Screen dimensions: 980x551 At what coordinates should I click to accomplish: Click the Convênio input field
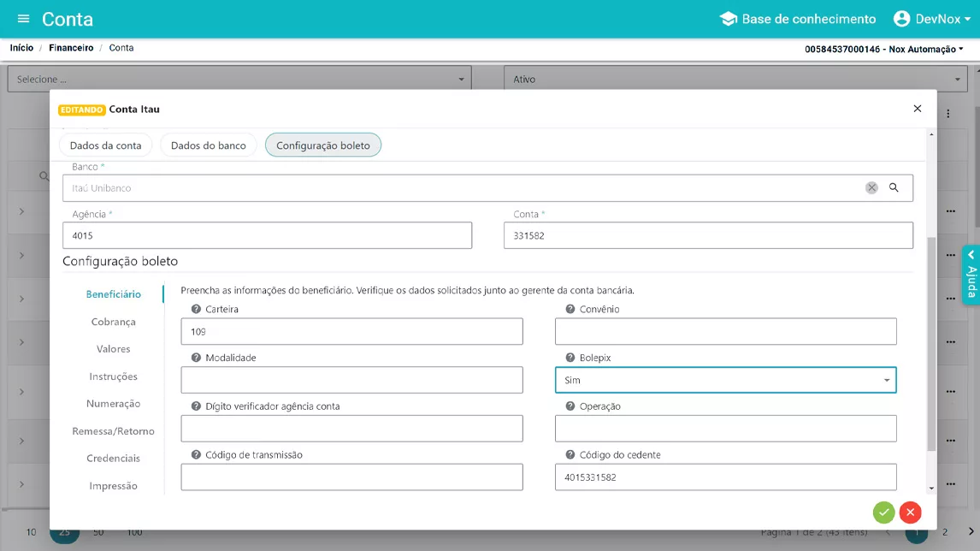726,331
